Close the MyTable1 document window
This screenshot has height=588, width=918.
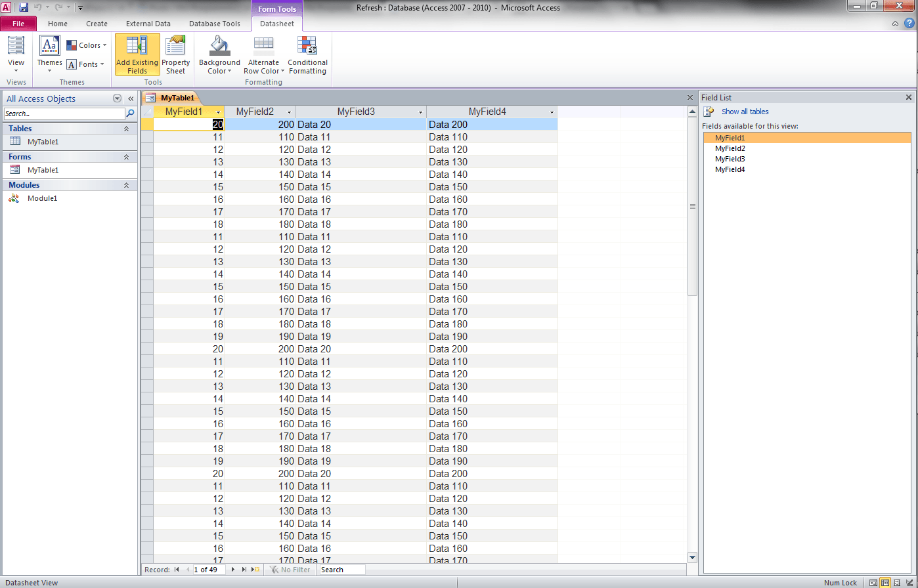(690, 97)
